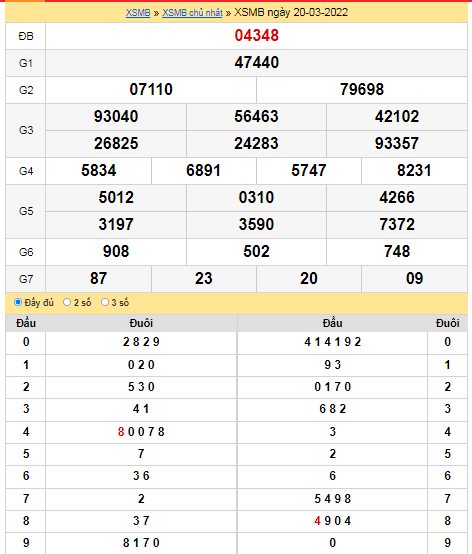
Task: Click G7 number 23
Action: click(203, 278)
